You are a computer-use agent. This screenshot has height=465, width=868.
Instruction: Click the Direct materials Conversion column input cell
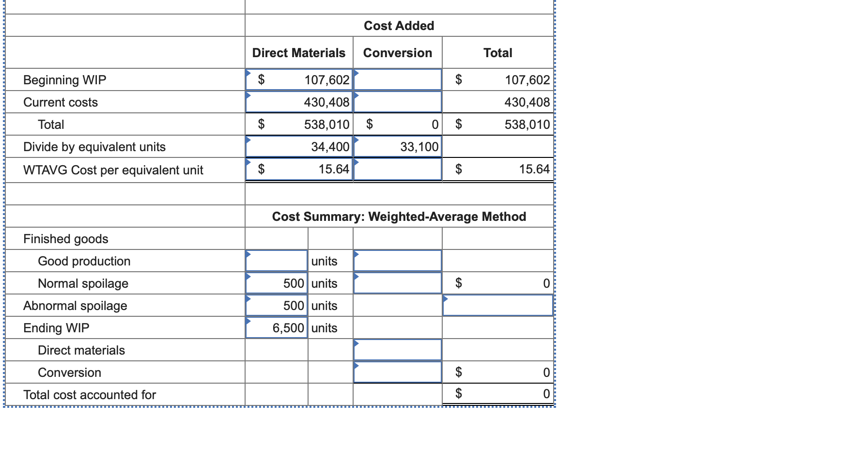pyautogui.click(x=397, y=350)
